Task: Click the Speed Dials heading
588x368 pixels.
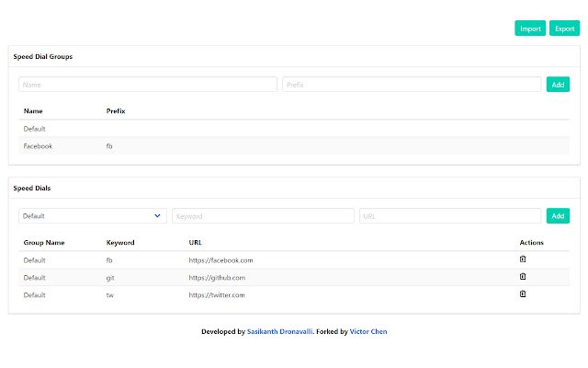Action: (32, 188)
